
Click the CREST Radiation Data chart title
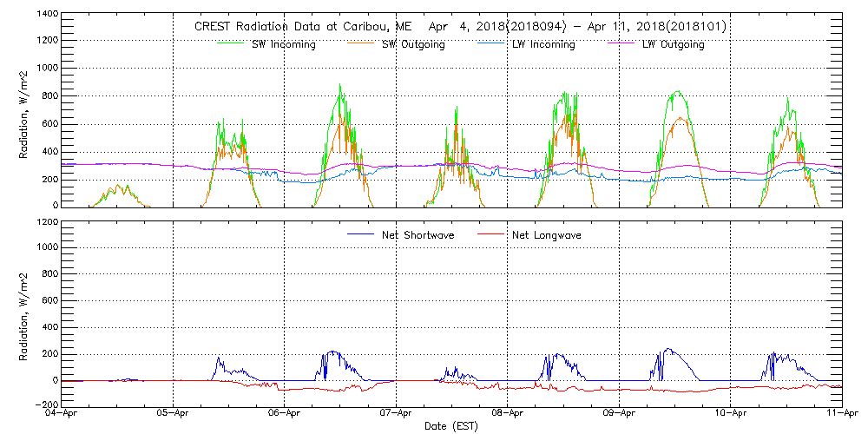tap(461, 27)
